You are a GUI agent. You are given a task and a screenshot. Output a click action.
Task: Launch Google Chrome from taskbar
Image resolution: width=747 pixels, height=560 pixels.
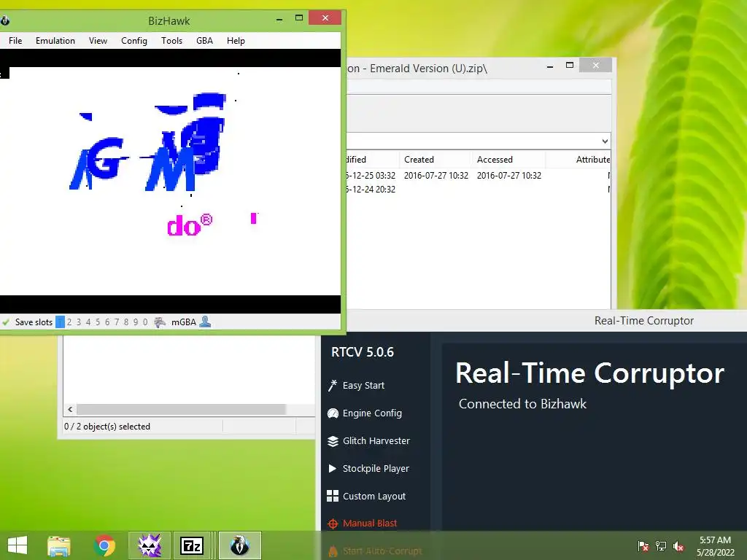pos(104,545)
